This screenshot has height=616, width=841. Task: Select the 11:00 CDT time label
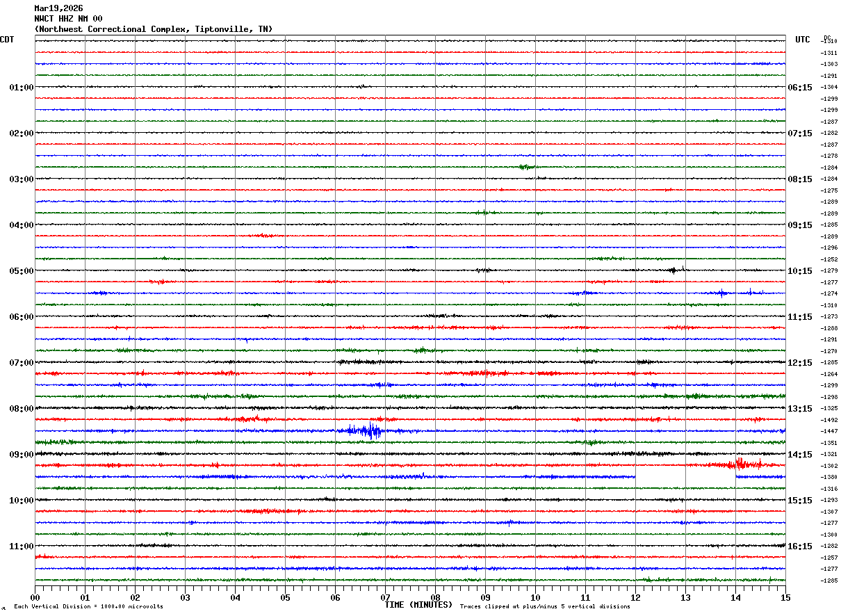(22, 546)
